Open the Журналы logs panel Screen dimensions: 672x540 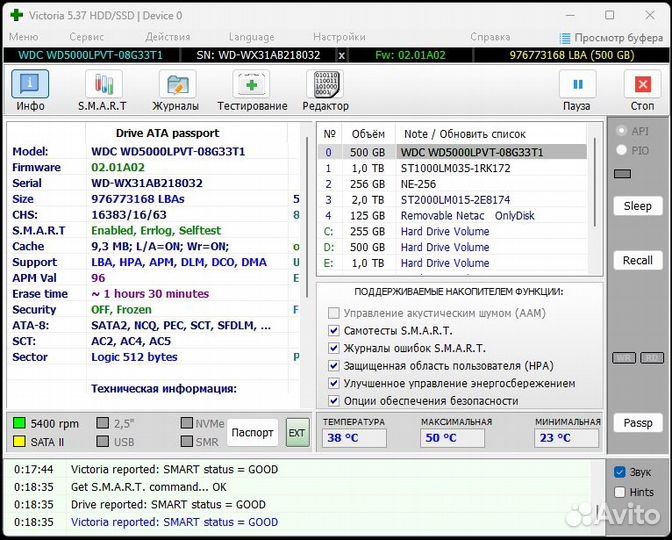point(177,84)
